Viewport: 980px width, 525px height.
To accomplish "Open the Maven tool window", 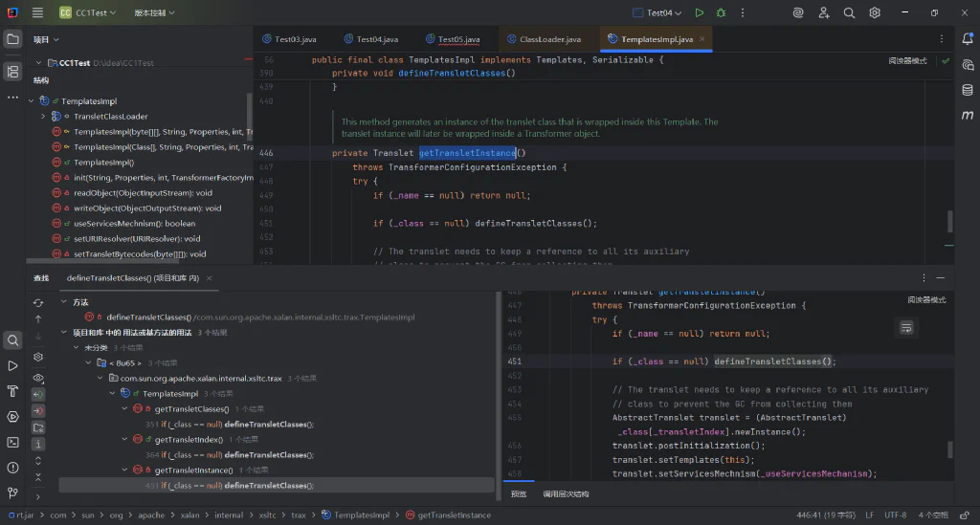I will point(968,115).
